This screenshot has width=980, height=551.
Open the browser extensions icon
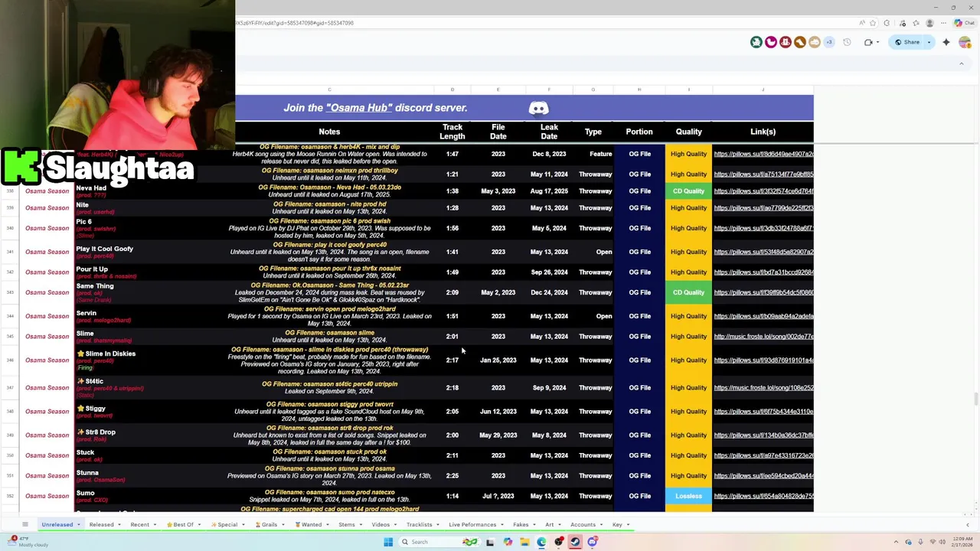point(887,23)
